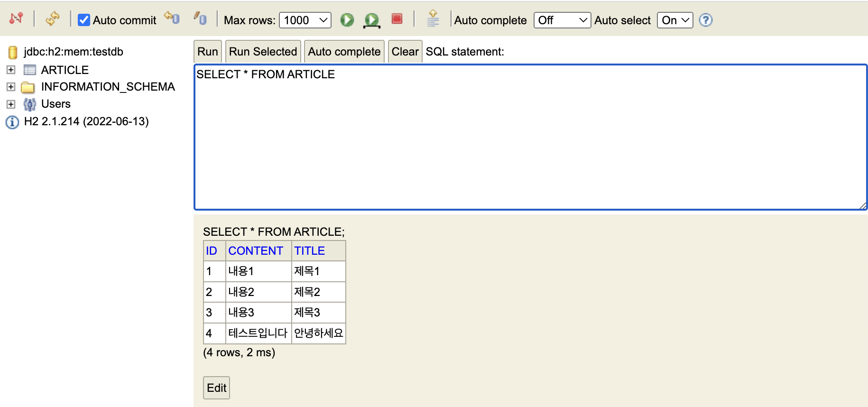
Task: Click the cell containing 내용1
Action: pyautogui.click(x=258, y=271)
